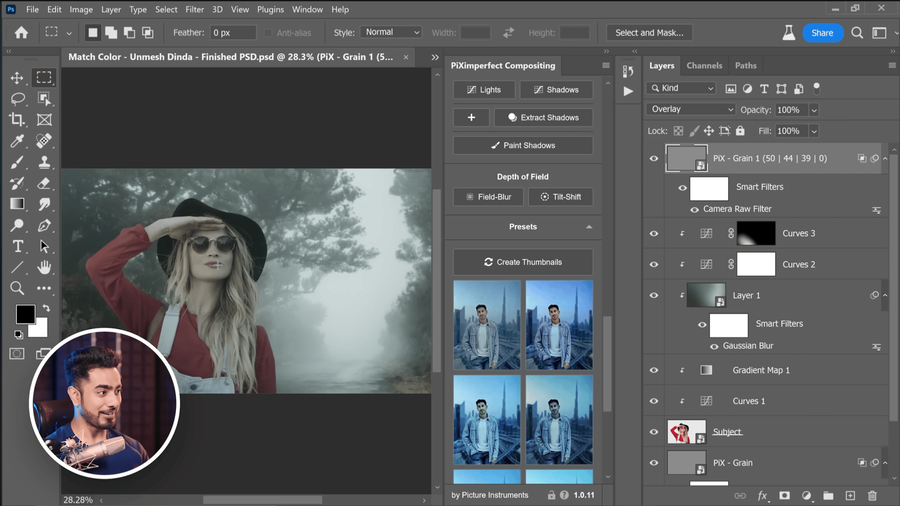This screenshot has height=506, width=900.
Task: Select the Hand tool
Action: (44, 267)
